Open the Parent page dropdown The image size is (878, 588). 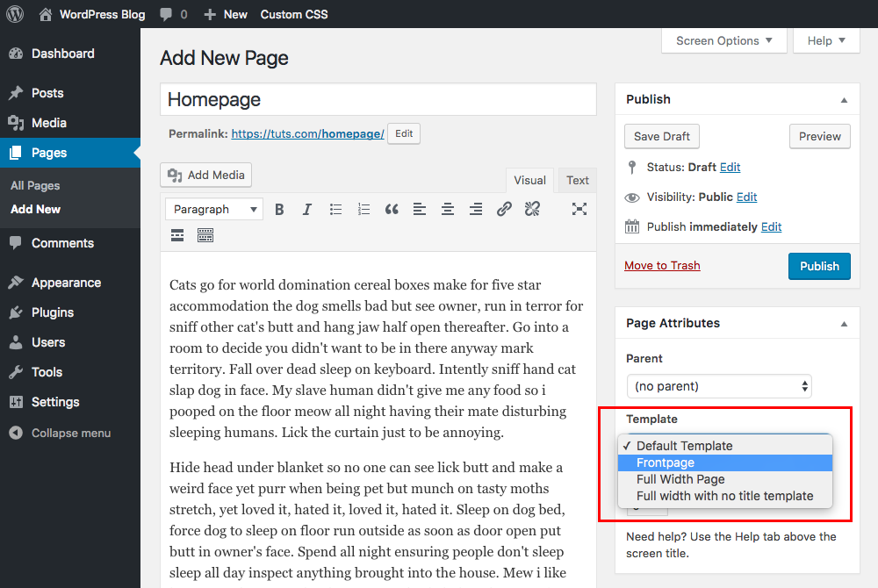click(719, 386)
